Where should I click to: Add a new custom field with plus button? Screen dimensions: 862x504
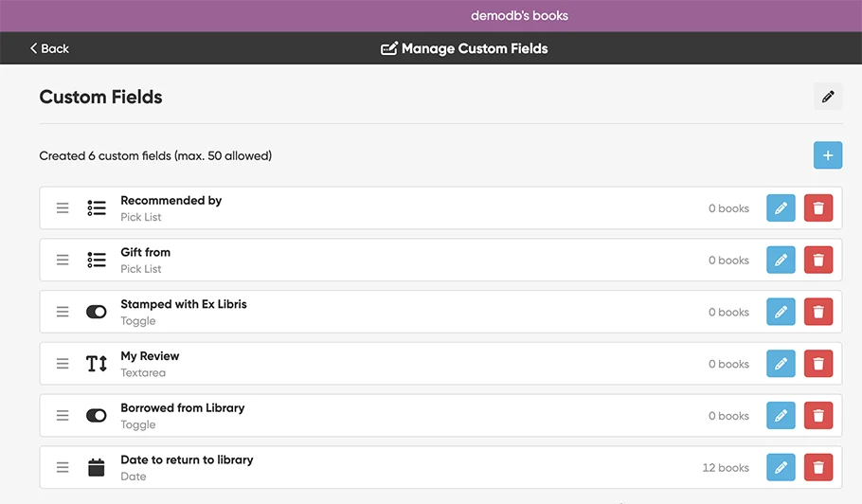[x=828, y=155]
